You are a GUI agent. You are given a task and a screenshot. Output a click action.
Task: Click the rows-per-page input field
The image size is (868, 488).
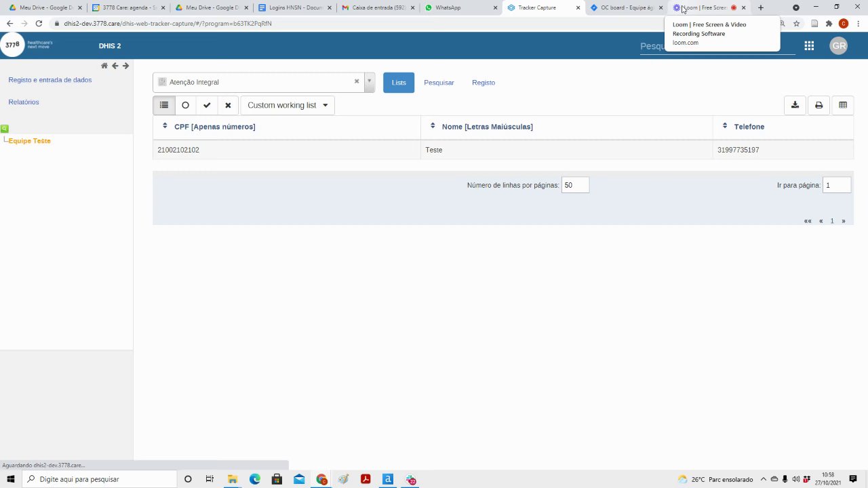click(x=575, y=185)
